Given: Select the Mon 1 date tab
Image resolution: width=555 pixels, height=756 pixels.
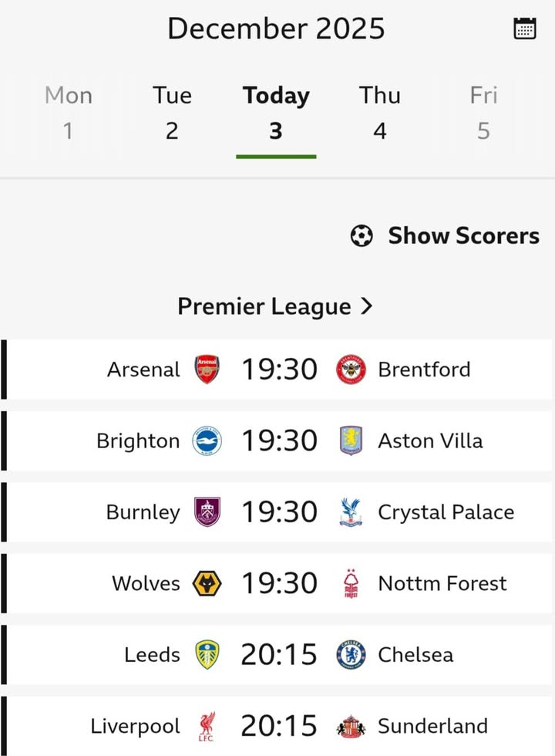Looking at the screenshot, I should point(69,113).
